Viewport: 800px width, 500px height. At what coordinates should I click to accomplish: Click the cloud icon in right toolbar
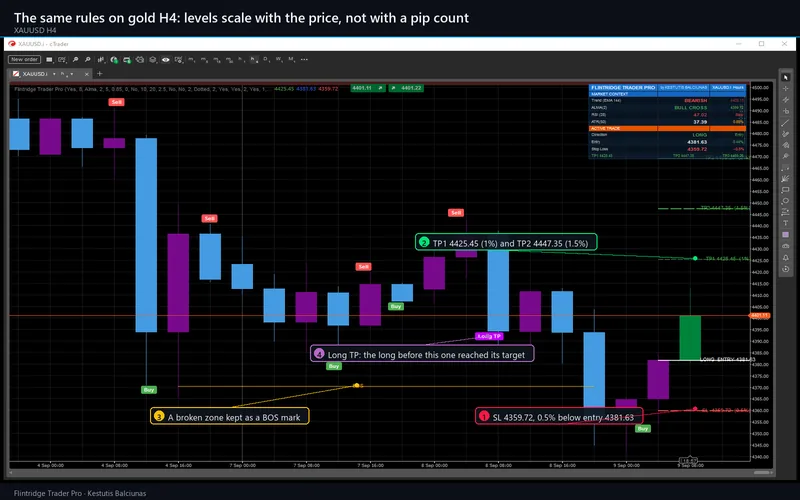[x=786, y=245]
